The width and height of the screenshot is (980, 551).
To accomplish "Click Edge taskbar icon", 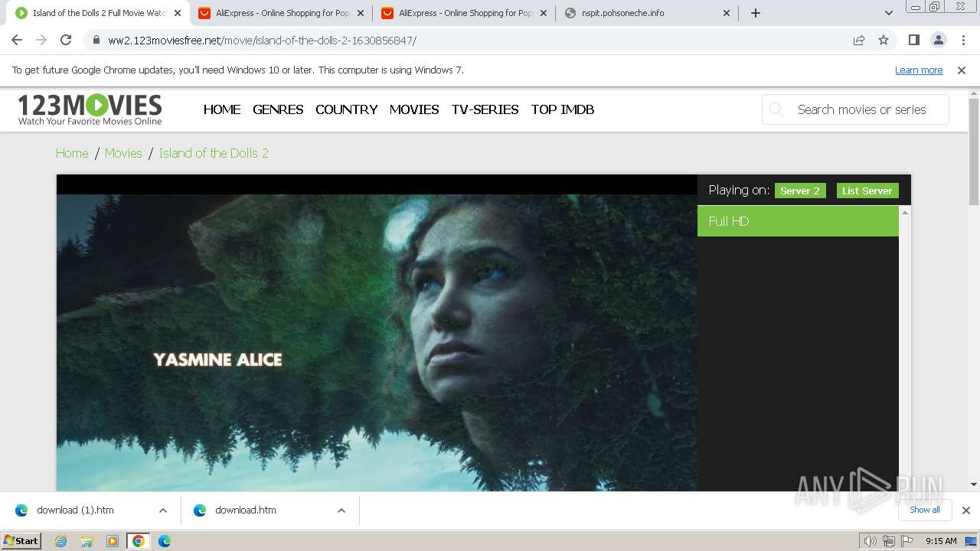I will tap(165, 541).
